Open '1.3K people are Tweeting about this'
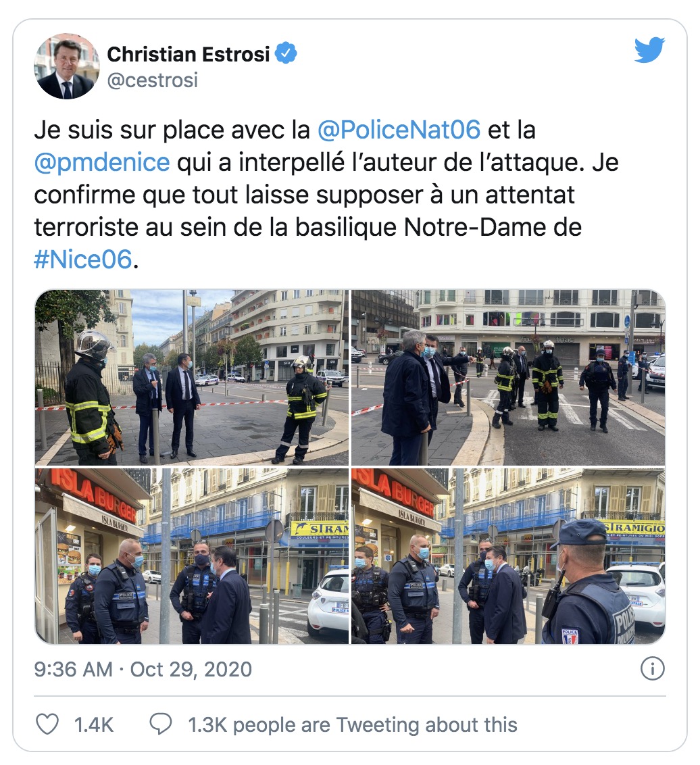700x765 pixels. click(353, 724)
